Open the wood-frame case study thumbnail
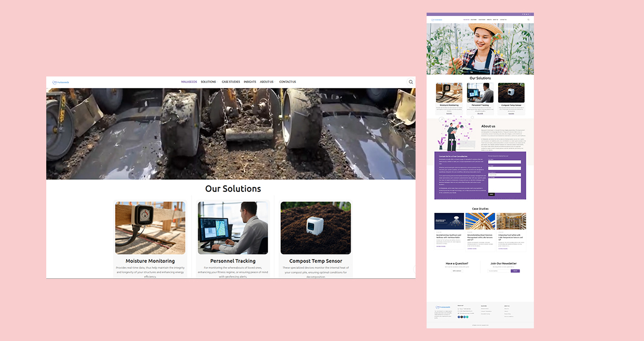Screen dimensions: 644x341 [480, 221]
